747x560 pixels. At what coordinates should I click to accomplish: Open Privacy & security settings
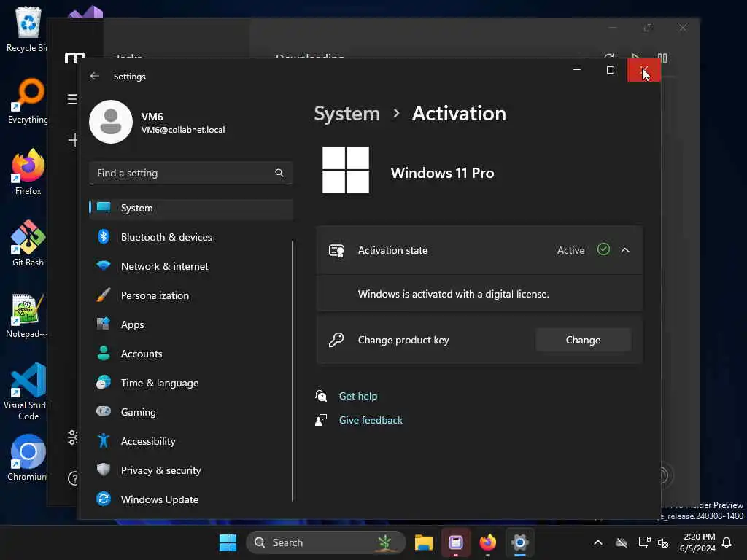click(190, 470)
